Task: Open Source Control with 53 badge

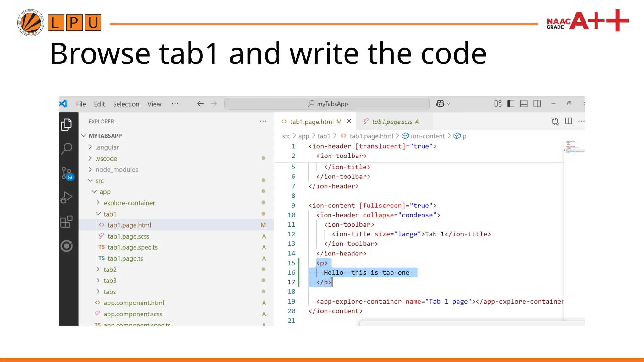Action: tap(66, 173)
